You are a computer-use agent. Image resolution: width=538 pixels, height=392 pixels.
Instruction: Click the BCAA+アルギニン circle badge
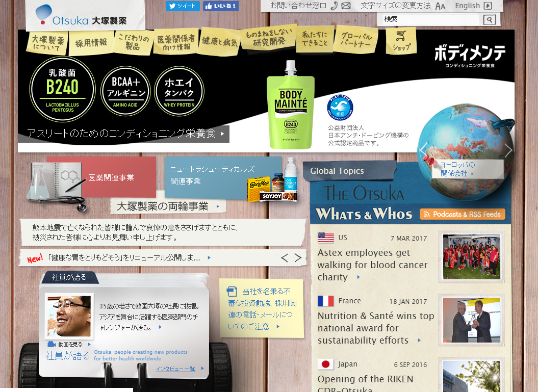click(x=125, y=91)
